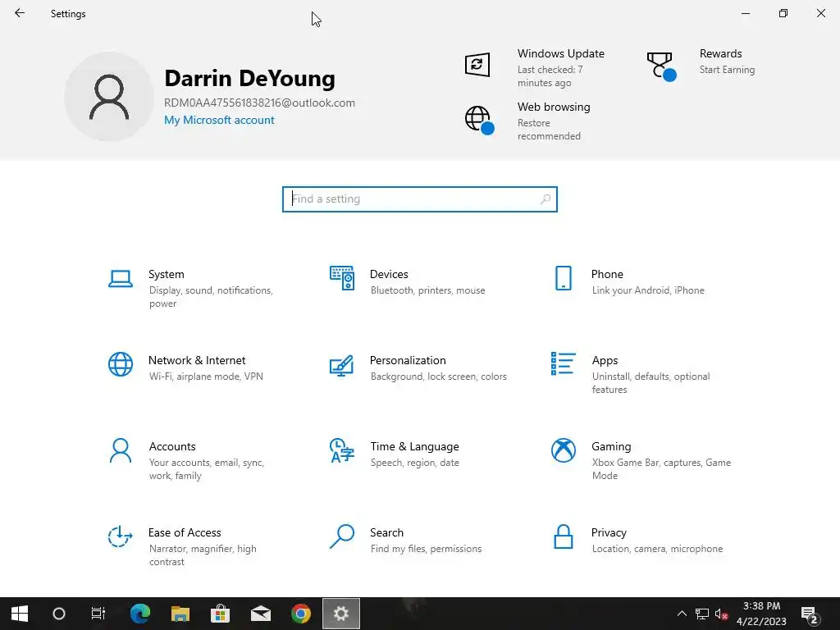The image size is (840, 630).
Task: Select the Phone category label
Action: tap(607, 274)
